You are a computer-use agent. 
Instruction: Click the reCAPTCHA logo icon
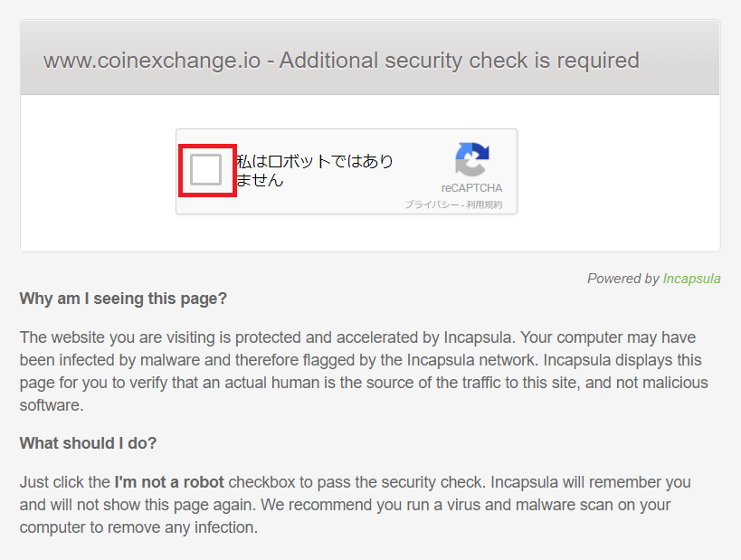(471, 160)
